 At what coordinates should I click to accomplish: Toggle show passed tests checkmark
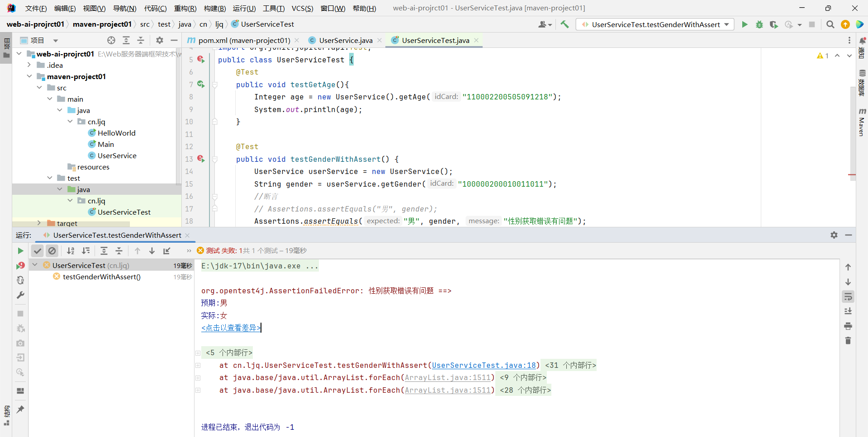pyautogui.click(x=38, y=251)
